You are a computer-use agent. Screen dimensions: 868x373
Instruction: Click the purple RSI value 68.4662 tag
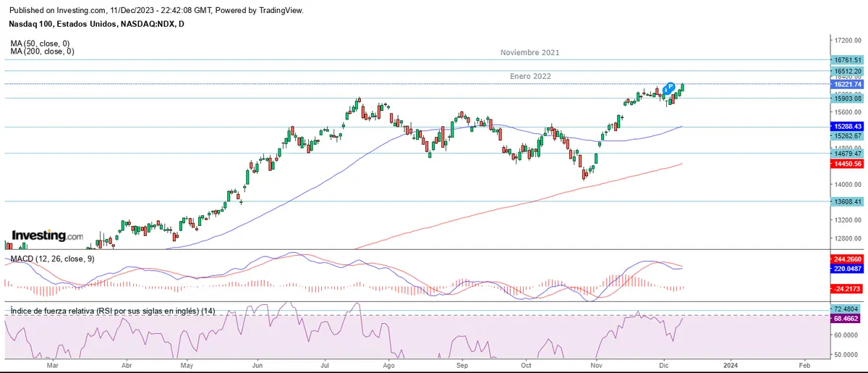click(848, 318)
